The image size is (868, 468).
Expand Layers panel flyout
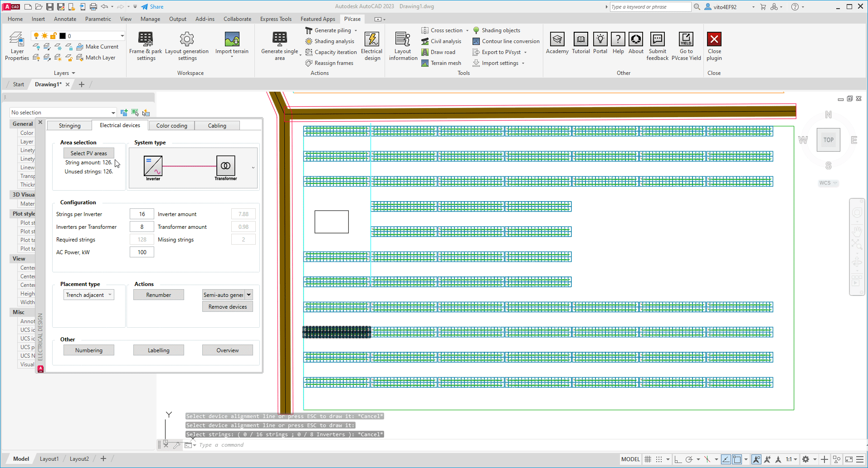(64, 73)
